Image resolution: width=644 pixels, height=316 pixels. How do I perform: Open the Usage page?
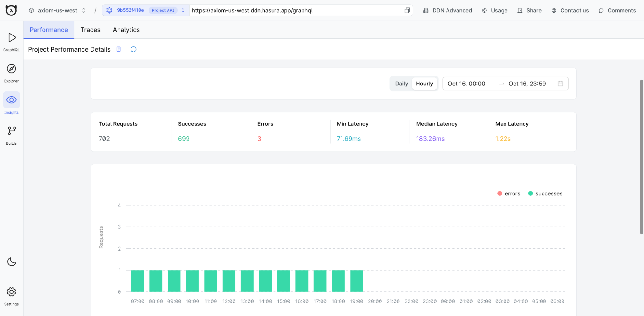click(495, 10)
